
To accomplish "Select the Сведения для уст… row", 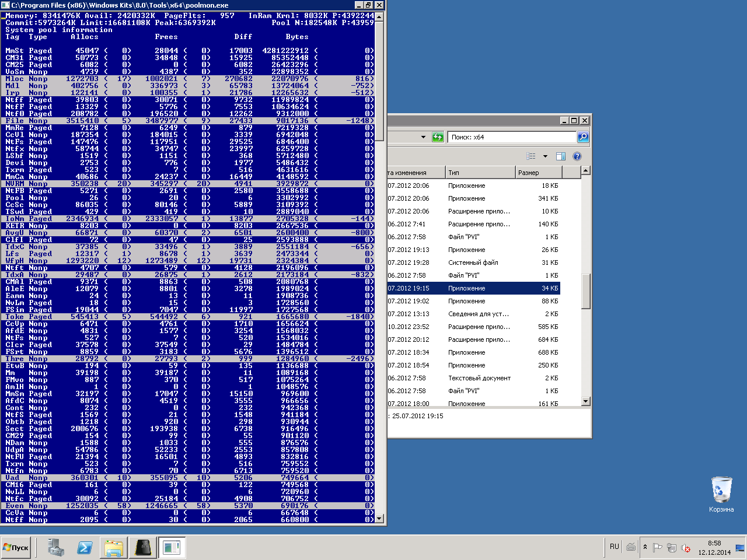I will 474,314.
